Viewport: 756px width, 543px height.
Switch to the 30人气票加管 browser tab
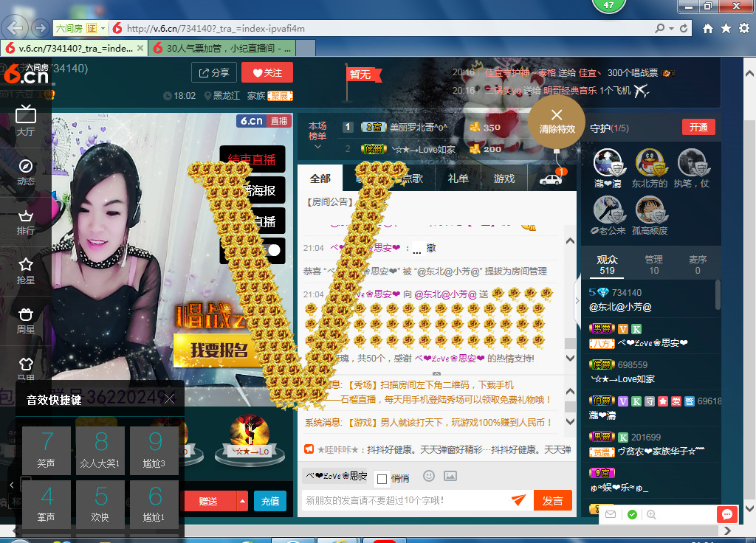221,48
